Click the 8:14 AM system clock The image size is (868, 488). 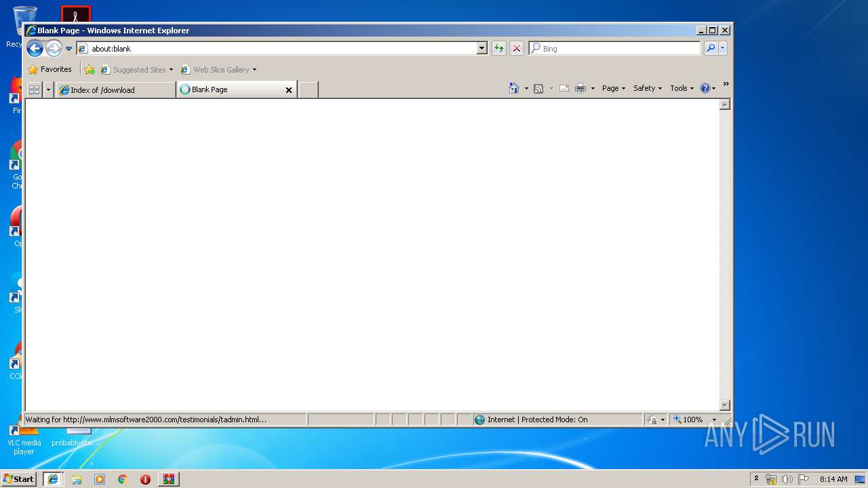(833, 479)
